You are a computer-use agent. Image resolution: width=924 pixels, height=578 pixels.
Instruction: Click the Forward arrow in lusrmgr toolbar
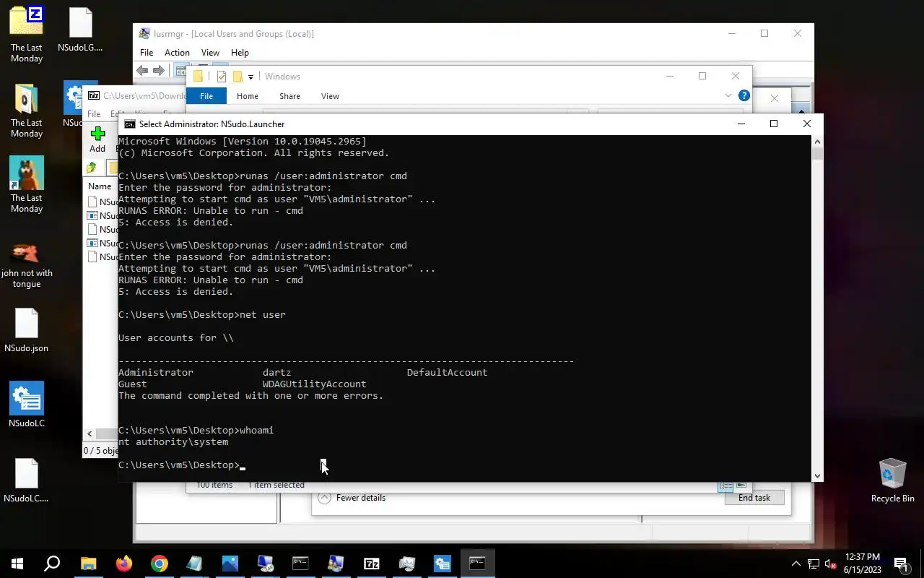click(x=159, y=71)
